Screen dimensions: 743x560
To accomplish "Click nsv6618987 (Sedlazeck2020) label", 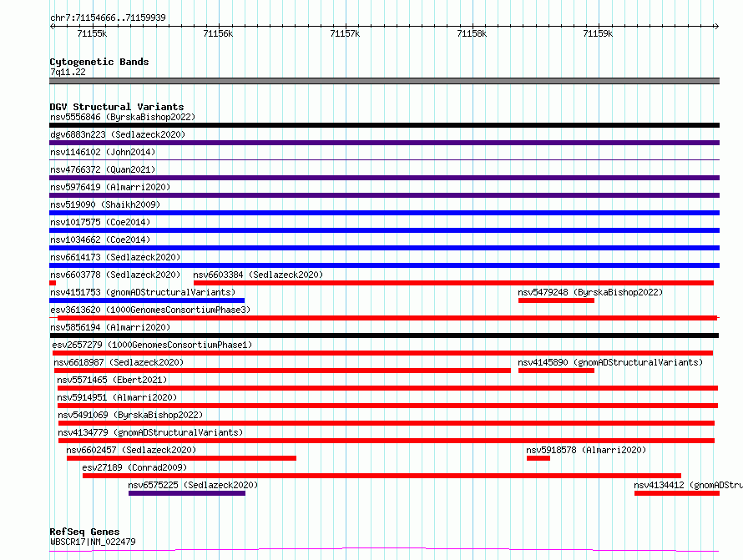I will pyautogui.click(x=119, y=362).
